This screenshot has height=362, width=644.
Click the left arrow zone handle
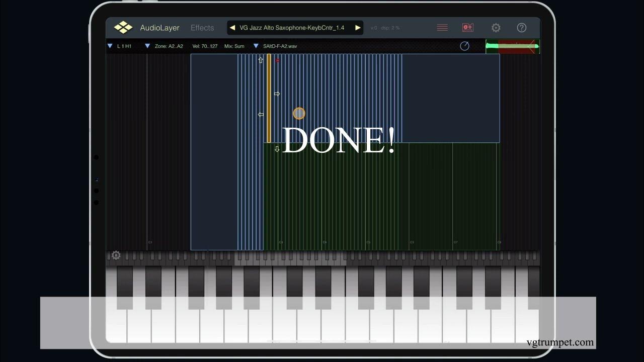click(261, 115)
